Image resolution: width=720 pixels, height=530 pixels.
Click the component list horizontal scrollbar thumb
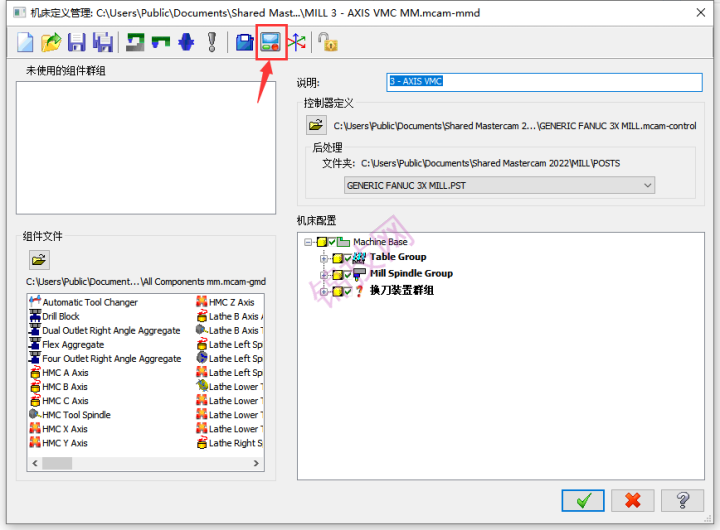coord(57,463)
